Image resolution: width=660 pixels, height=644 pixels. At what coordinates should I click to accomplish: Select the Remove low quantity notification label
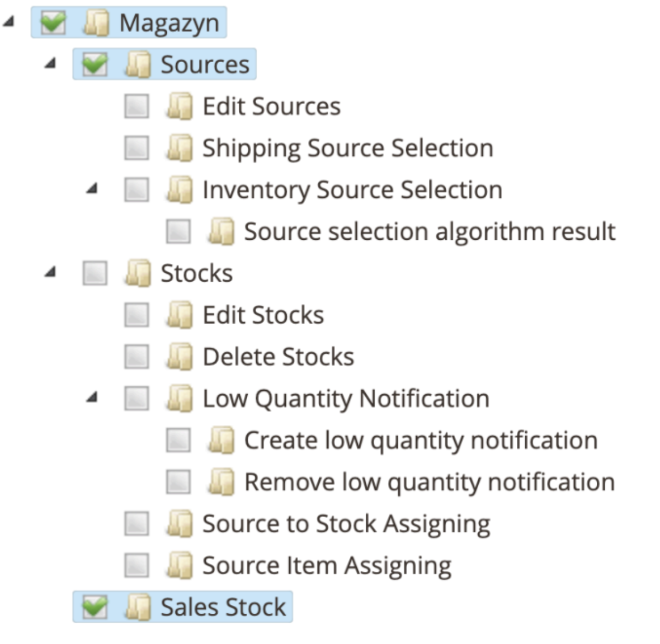(x=429, y=482)
